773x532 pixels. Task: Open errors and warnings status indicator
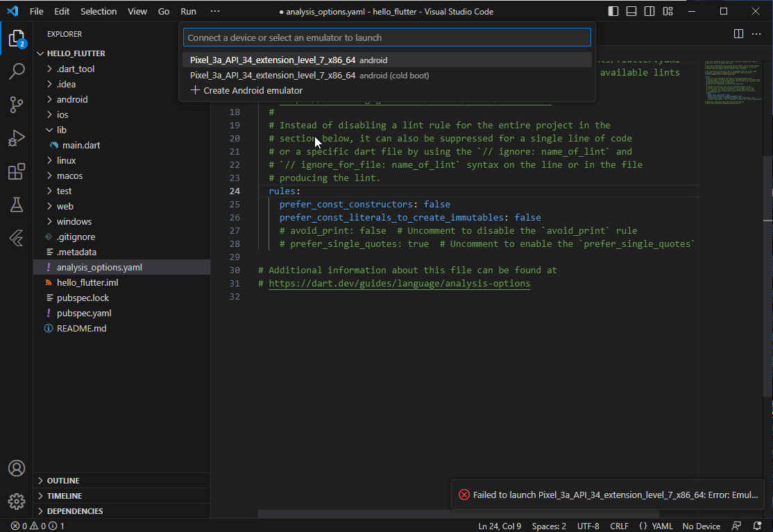click(x=37, y=526)
